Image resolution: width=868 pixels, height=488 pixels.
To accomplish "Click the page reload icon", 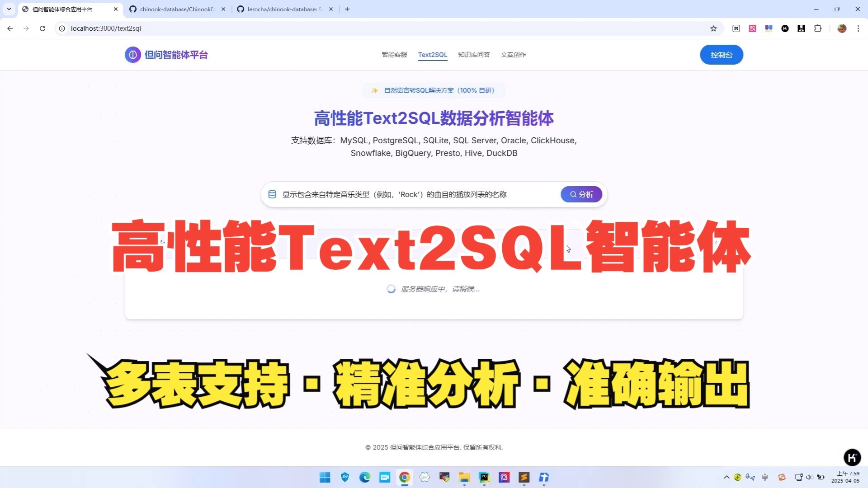I will pos(42,28).
